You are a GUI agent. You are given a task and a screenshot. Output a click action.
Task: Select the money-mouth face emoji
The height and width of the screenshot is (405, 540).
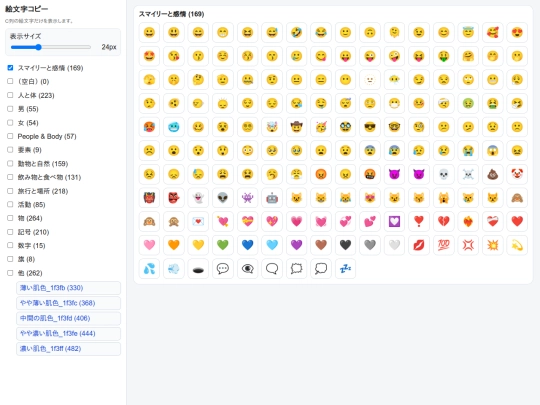[444, 56]
